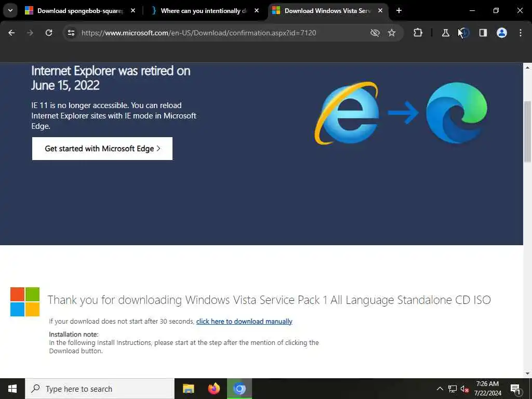
Task: Restore down the browser window
Action: click(496, 11)
